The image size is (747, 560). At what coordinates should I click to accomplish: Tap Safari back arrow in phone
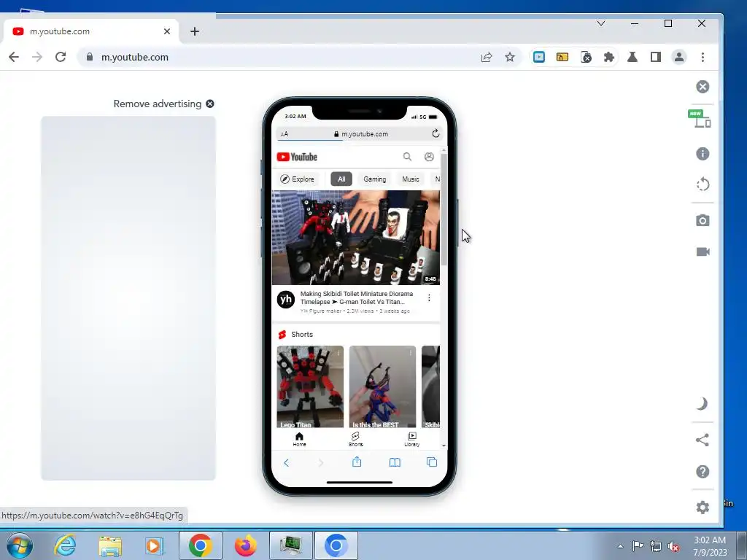[x=286, y=462]
